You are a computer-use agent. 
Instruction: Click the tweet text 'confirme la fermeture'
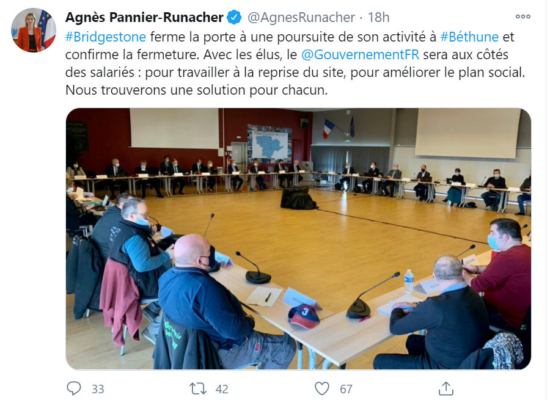click(x=131, y=55)
